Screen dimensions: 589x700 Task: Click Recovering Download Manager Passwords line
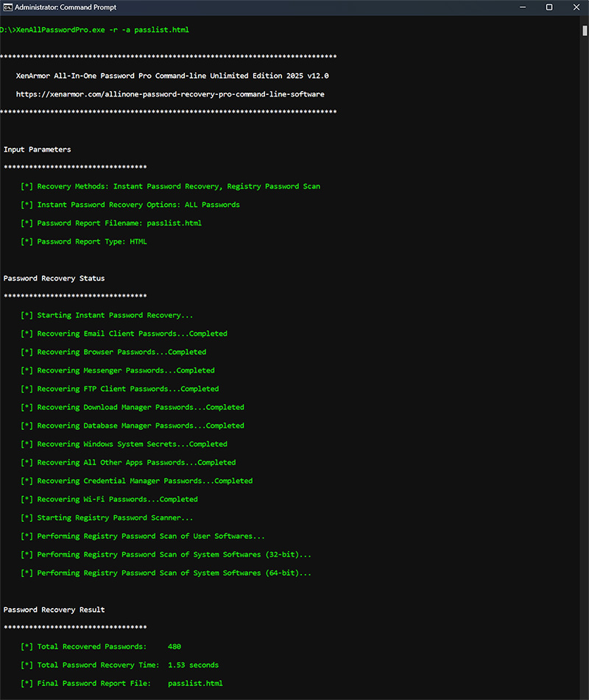click(133, 407)
